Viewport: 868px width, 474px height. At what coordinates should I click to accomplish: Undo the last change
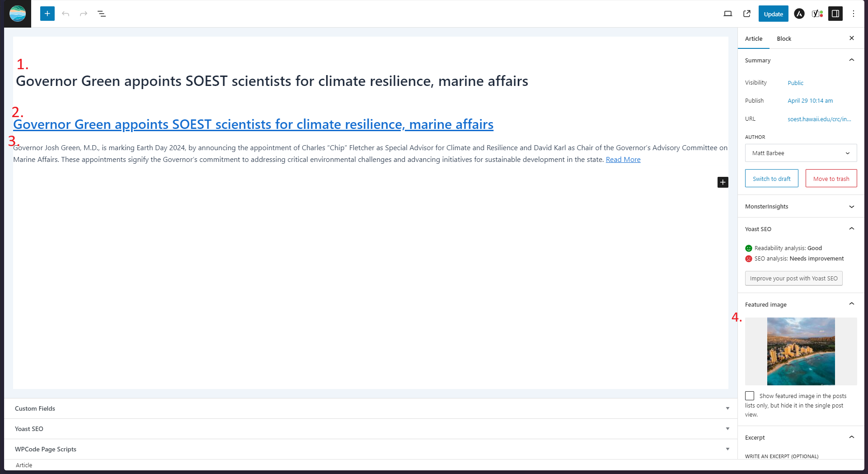click(x=66, y=14)
